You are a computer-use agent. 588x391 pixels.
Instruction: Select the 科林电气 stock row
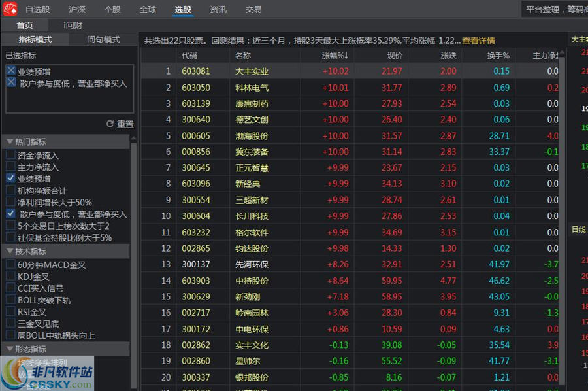pyautogui.click(x=252, y=88)
